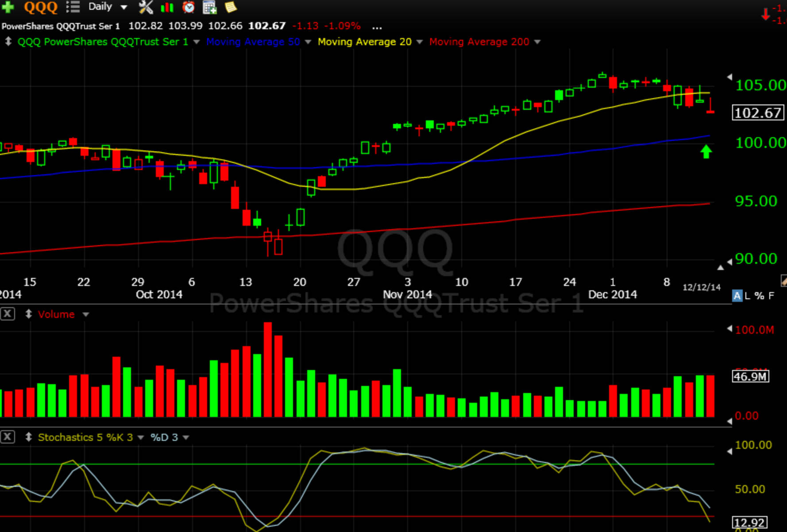Screen dimensions: 787x532
Task: Select the F fixed scale toggle
Action: 771,296
